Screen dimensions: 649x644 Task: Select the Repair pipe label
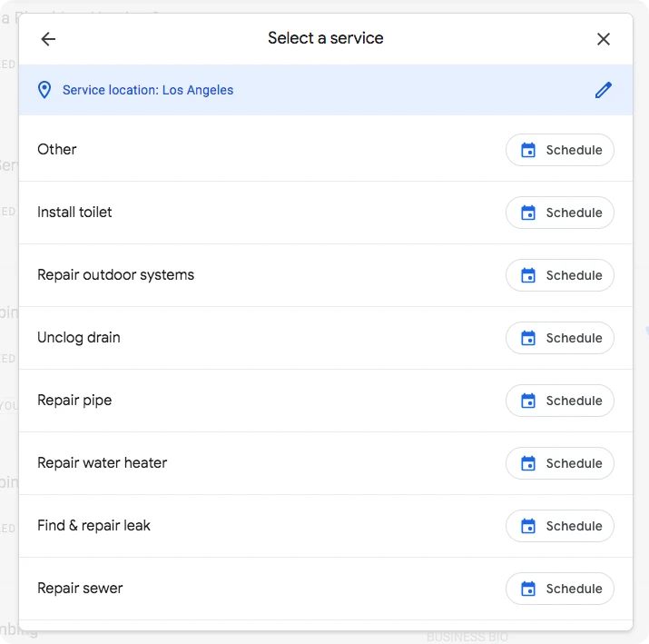(x=74, y=401)
